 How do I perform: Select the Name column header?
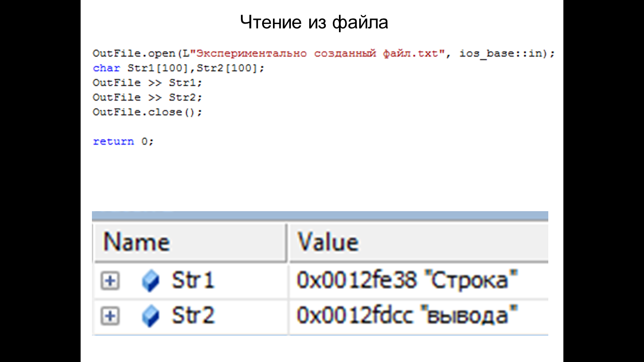[x=190, y=243]
